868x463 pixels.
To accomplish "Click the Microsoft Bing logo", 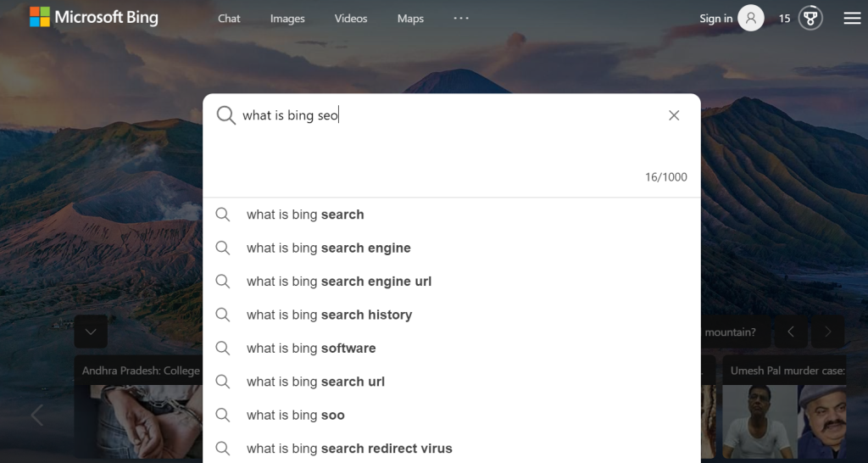I will (x=94, y=17).
